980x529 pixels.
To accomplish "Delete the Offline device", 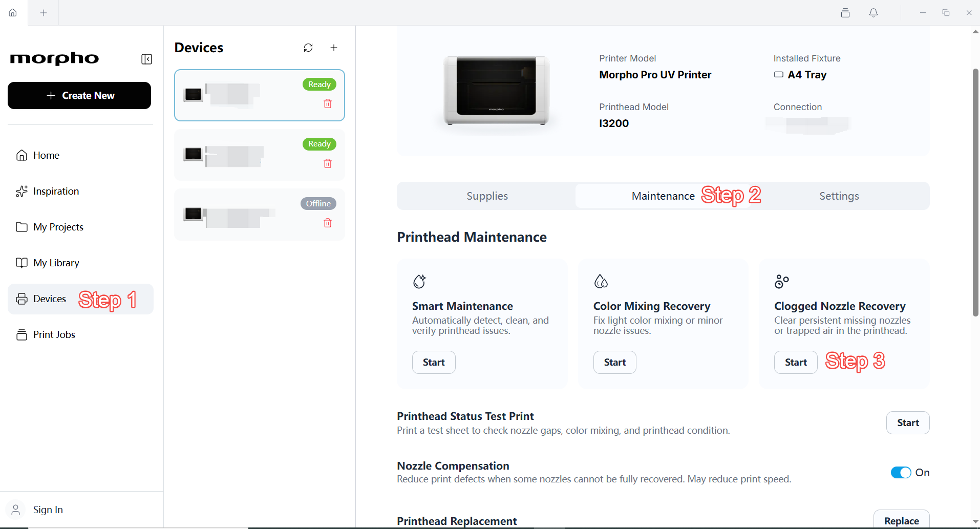I will pyautogui.click(x=328, y=223).
